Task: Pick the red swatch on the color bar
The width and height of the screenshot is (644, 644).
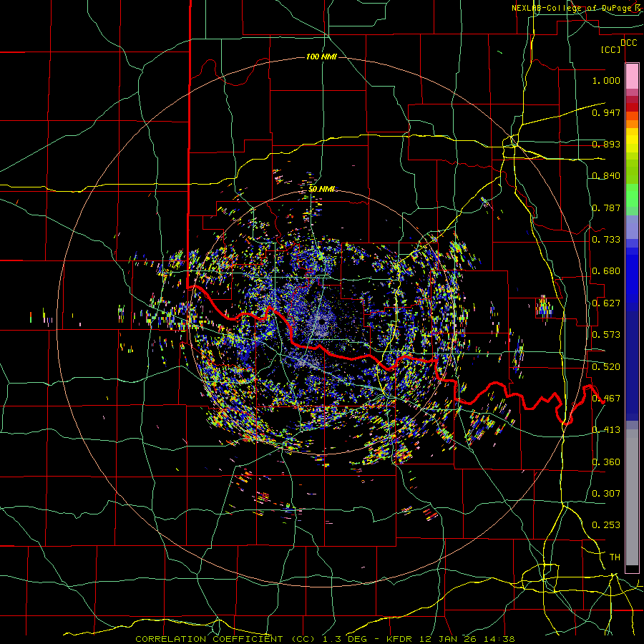Action: [632, 107]
